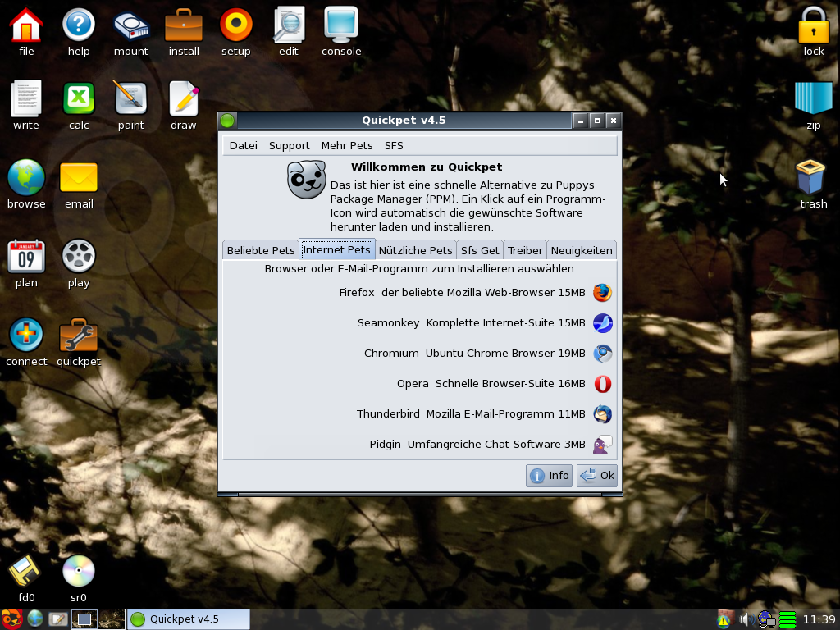Install Seamonkey via its icon
Screen dimensions: 840x630
(x=602, y=323)
